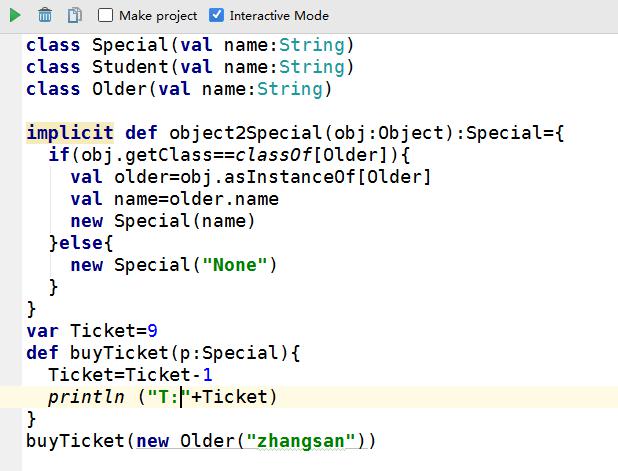Viewport: 618px width, 471px height.
Task: Disable the Interactive Mode checkbox
Action: point(216,15)
